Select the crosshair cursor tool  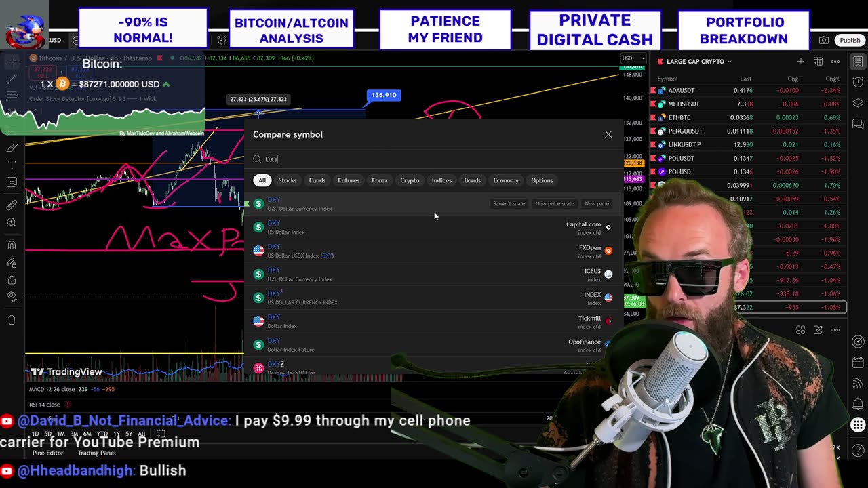coord(12,62)
